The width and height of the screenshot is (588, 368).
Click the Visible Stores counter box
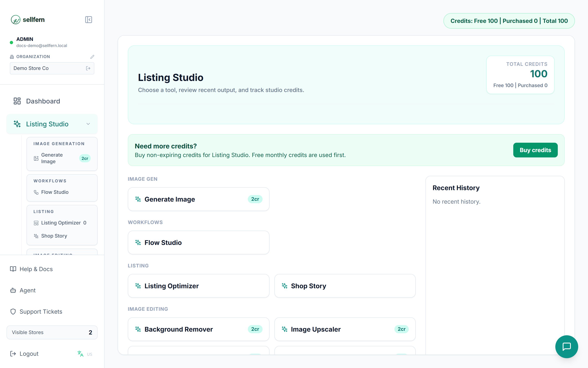point(52,332)
